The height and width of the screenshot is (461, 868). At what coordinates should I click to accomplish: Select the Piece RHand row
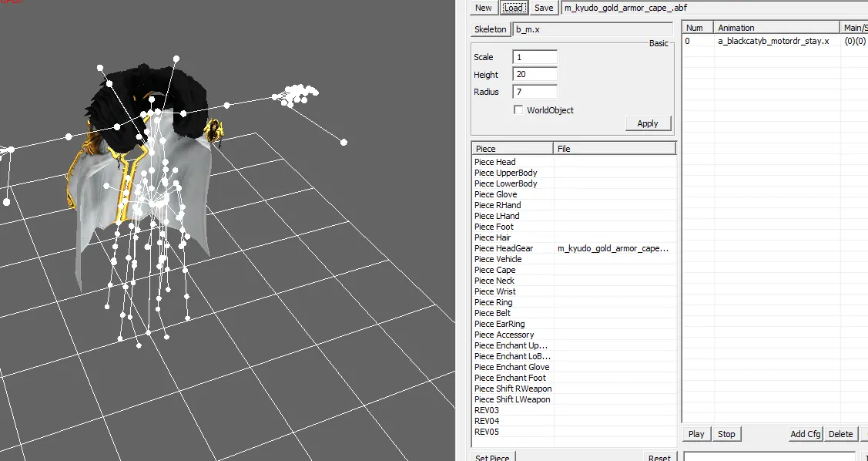[574, 205]
